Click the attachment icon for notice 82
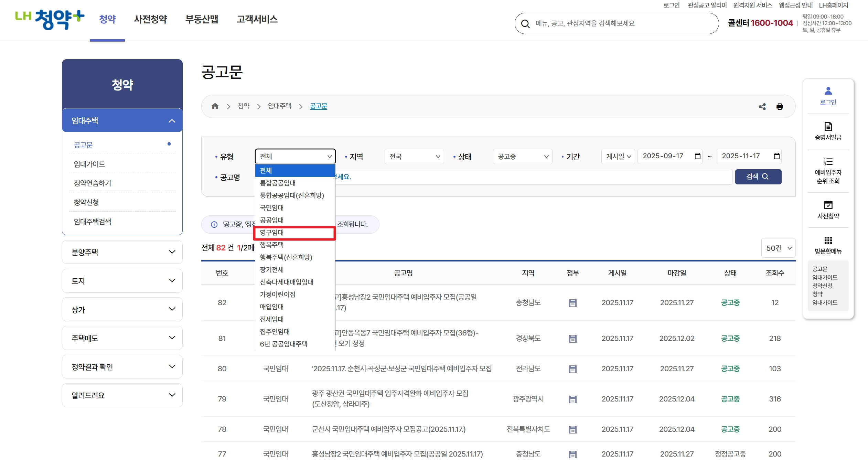This screenshot has height=460, width=868. pyautogui.click(x=572, y=303)
